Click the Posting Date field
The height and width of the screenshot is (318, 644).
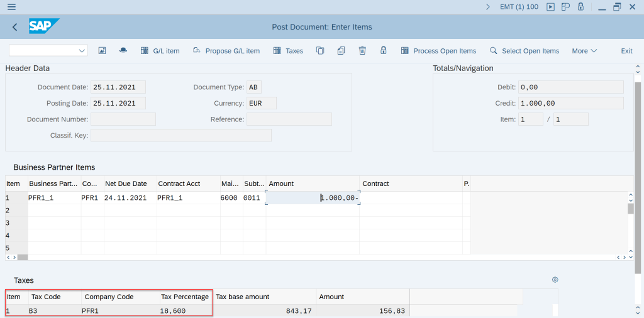pyautogui.click(x=118, y=103)
